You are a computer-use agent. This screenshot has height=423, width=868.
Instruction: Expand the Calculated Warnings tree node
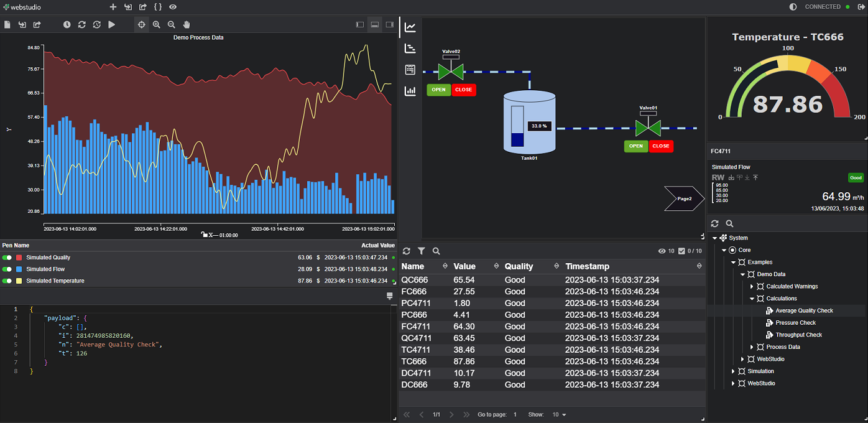[x=752, y=286]
